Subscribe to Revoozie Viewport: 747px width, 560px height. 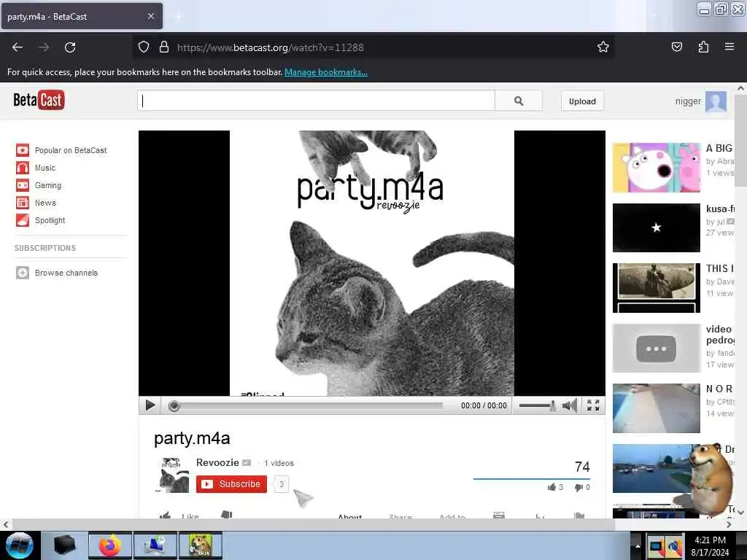coord(231,484)
